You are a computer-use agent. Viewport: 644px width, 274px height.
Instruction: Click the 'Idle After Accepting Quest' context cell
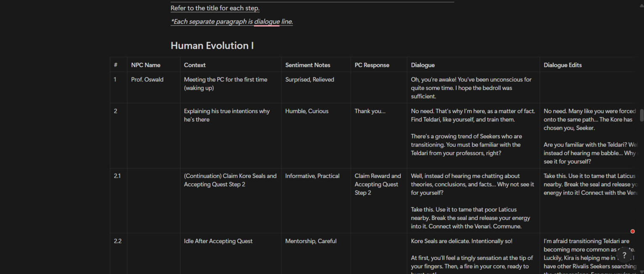[x=218, y=241]
